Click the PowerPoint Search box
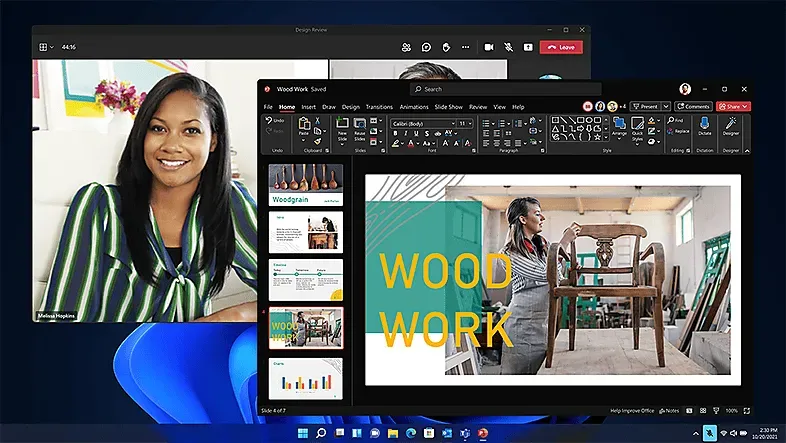The image size is (786, 443). (x=505, y=89)
